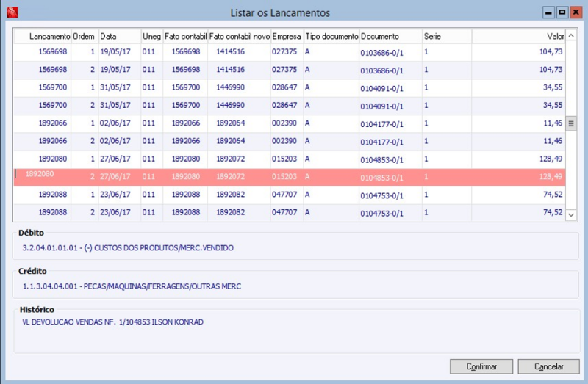
Task: Click the Tipo documento column header
Action: pyautogui.click(x=332, y=36)
